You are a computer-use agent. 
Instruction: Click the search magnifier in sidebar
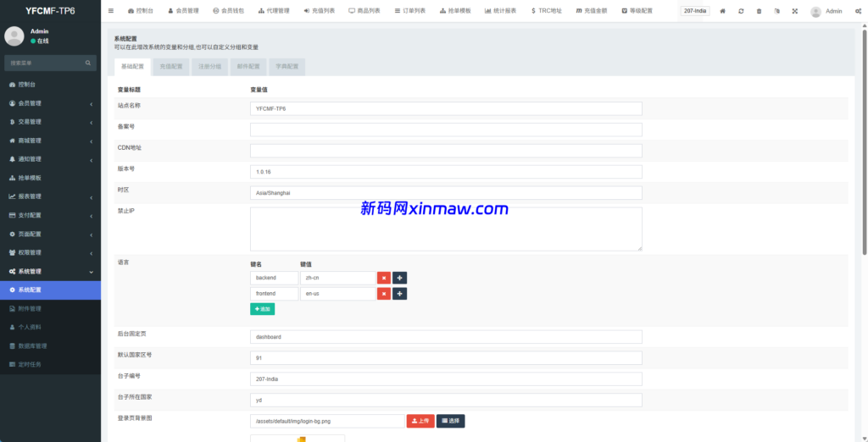pos(87,63)
